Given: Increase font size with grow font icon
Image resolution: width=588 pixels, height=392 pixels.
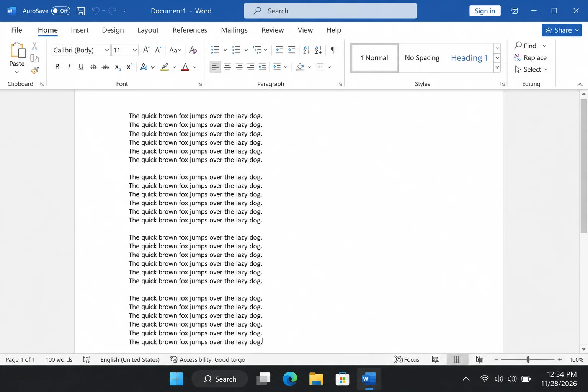Looking at the screenshot, I should 146,50.
